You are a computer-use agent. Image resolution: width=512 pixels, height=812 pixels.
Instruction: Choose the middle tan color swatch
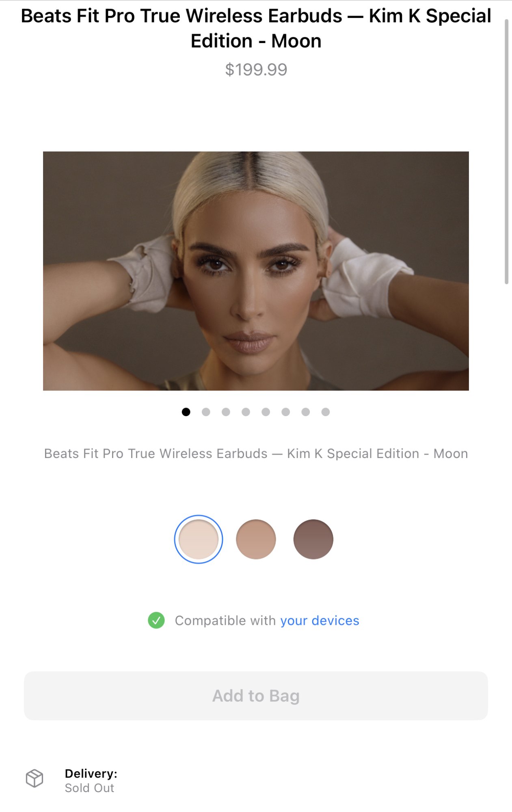pyautogui.click(x=256, y=539)
